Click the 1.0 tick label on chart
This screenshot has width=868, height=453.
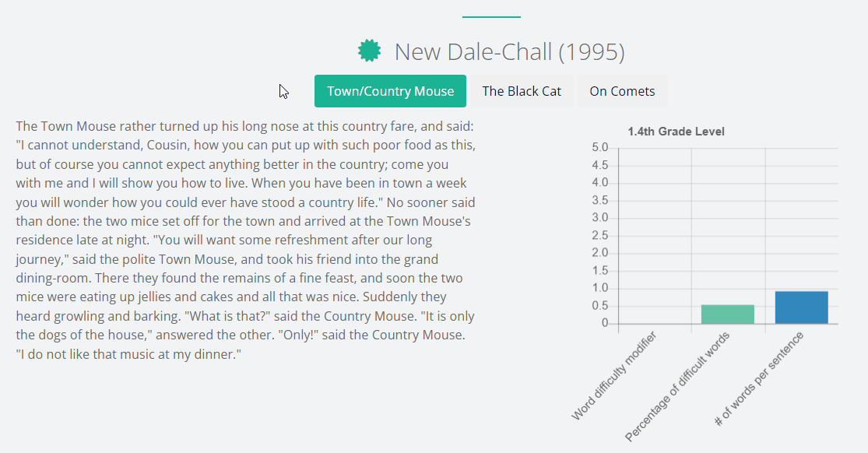599,288
